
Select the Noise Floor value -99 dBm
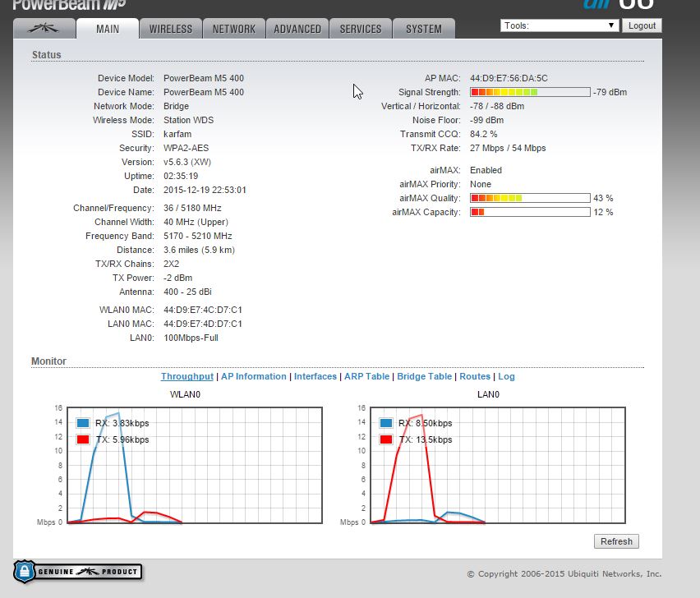pyautogui.click(x=486, y=120)
